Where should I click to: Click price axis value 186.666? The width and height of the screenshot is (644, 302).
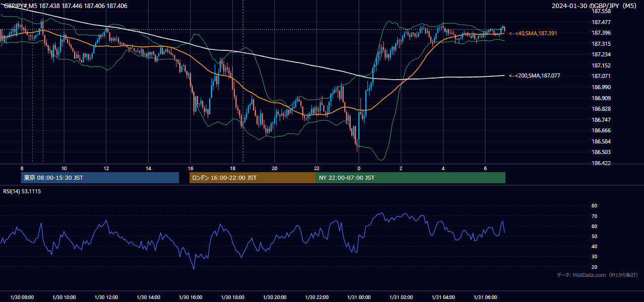(x=601, y=130)
